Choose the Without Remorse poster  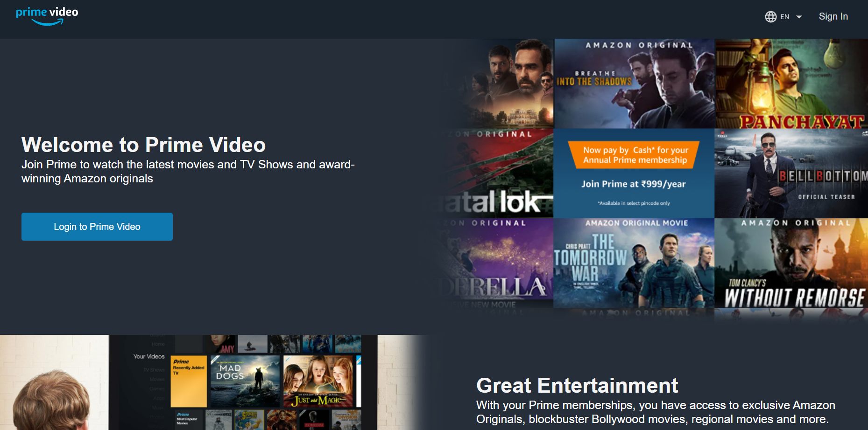(x=791, y=264)
